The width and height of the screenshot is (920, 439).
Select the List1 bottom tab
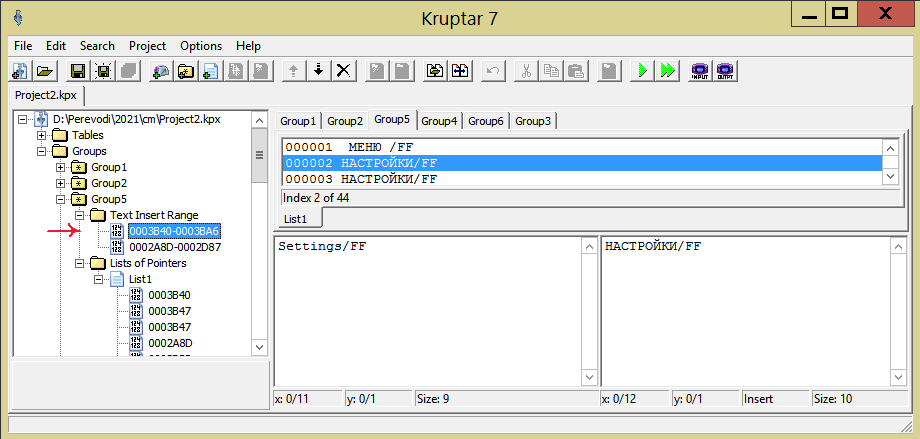(299, 219)
